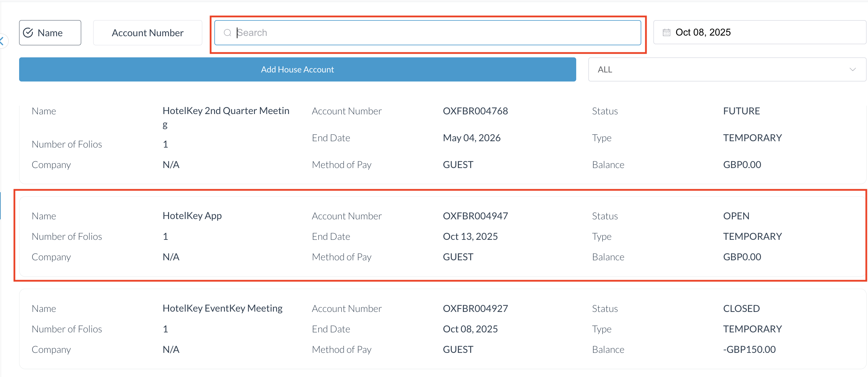Click the calendar icon next to the date
The width and height of the screenshot is (868, 377).
666,32
